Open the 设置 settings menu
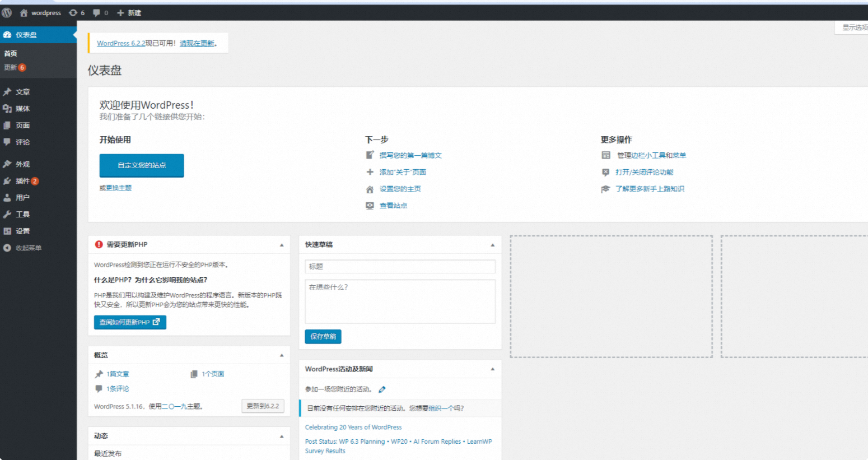 pos(38,231)
